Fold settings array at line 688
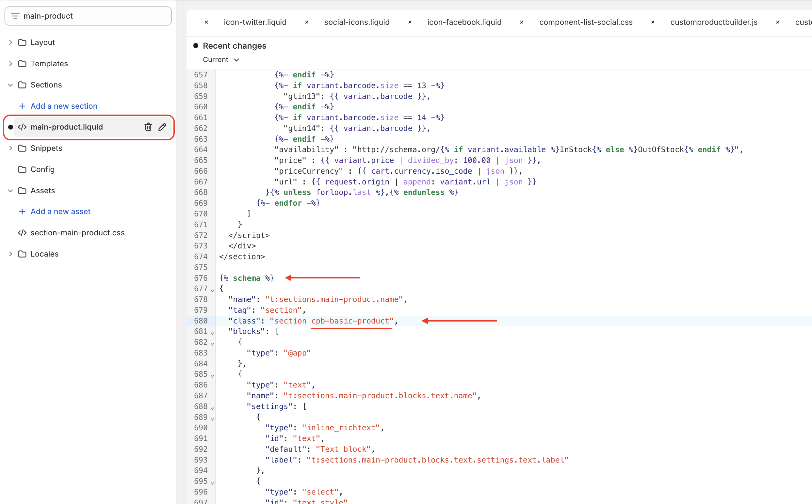812x504 pixels. coord(212,408)
